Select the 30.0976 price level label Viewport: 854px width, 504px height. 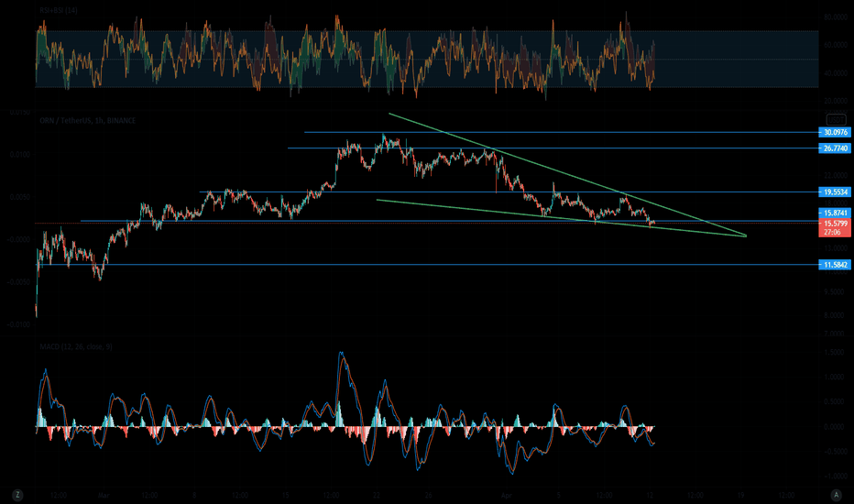point(835,132)
